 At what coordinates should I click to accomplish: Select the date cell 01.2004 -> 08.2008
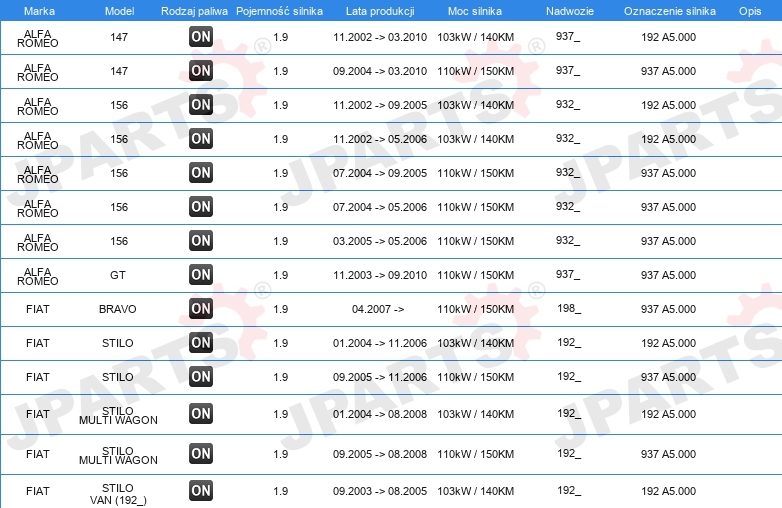(x=380, y=414)
